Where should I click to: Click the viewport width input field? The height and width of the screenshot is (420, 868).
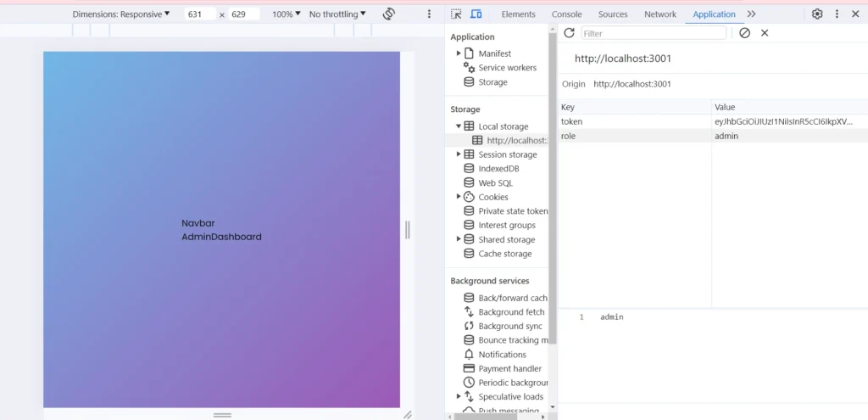point(200,14)
